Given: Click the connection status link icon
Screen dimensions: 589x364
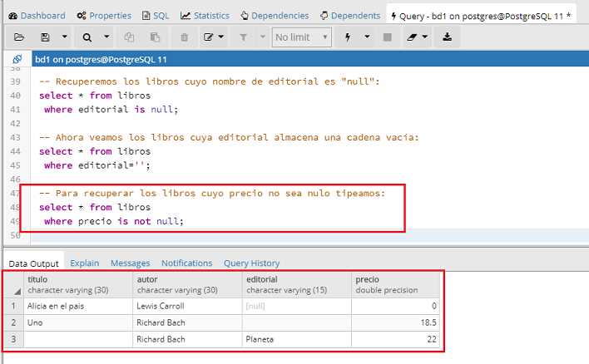Looking at the screenshot, I should point(17,59).
